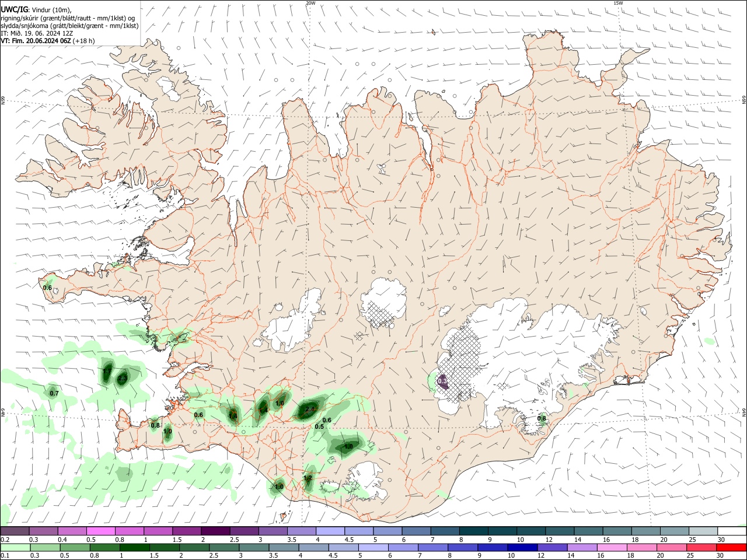Screen dimensions: 747x560
Task: Pick light grey snow swatch between 25 and 30
Action: [703, 531]
